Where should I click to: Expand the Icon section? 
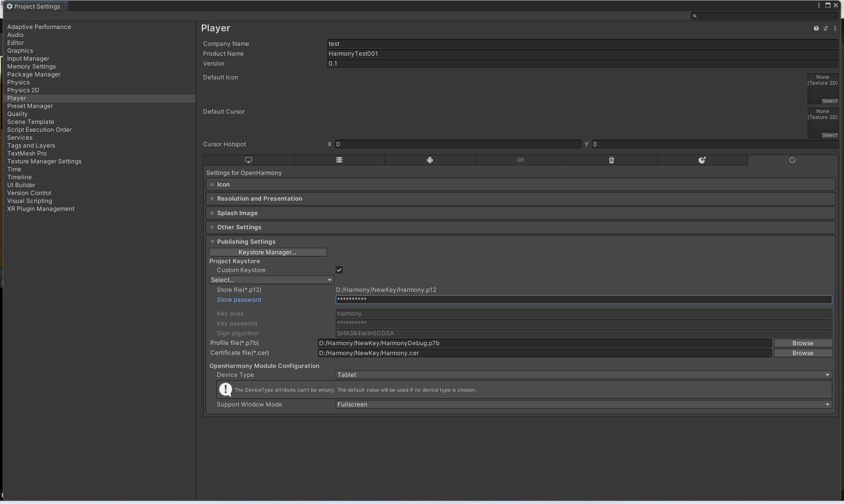520,184
